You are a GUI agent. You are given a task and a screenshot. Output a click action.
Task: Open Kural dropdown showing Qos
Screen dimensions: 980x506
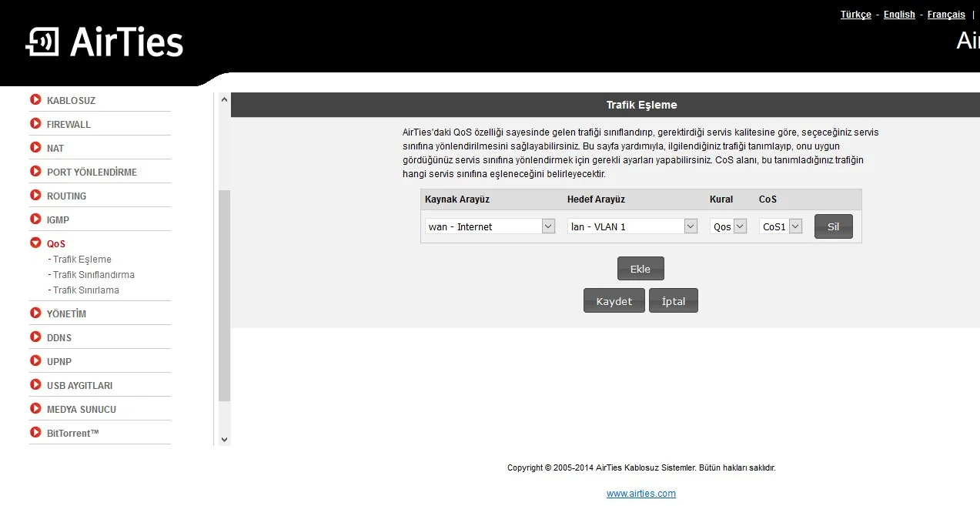[728, 226]
